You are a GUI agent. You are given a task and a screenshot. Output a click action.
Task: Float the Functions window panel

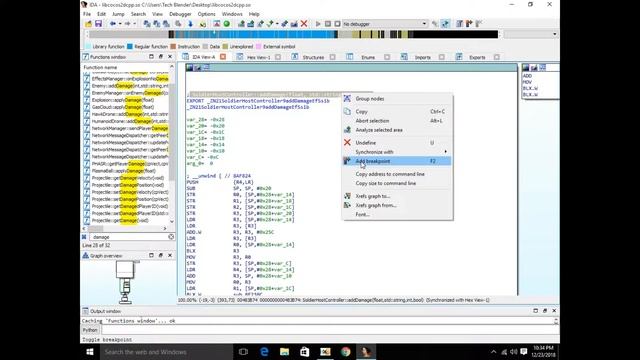coord(160,57)
